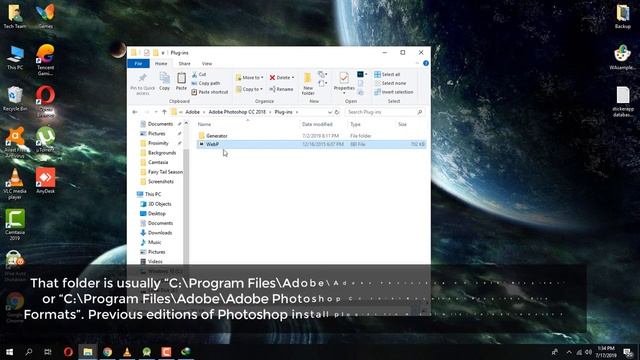Go up one folder level
This screenshot has height=360, width=640.
(164, 112)
